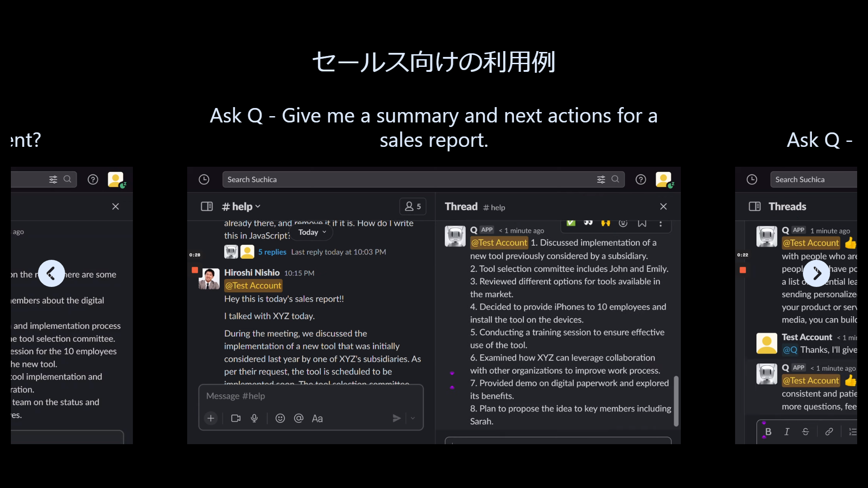Click the video clip icon in composer
Screen dimensions: 868x488
(x=236, y=418)
